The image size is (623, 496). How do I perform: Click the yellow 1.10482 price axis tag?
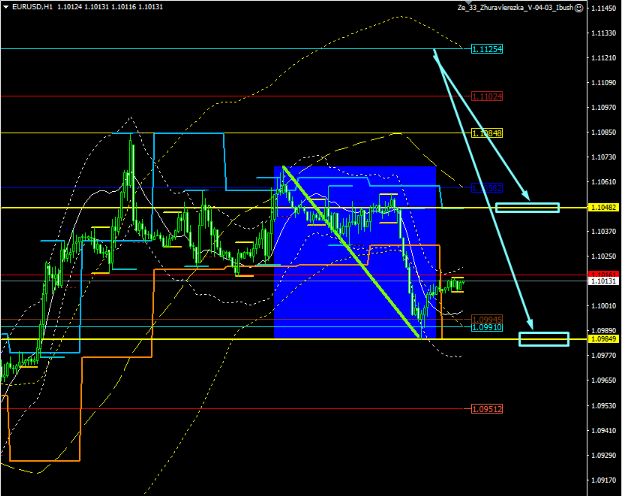600,207
